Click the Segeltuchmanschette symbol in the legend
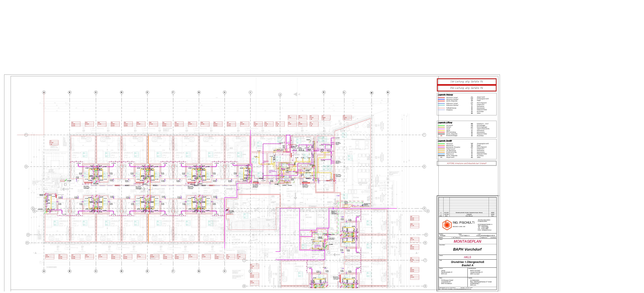This screenshot has height=293, width=644. [472, 129]
